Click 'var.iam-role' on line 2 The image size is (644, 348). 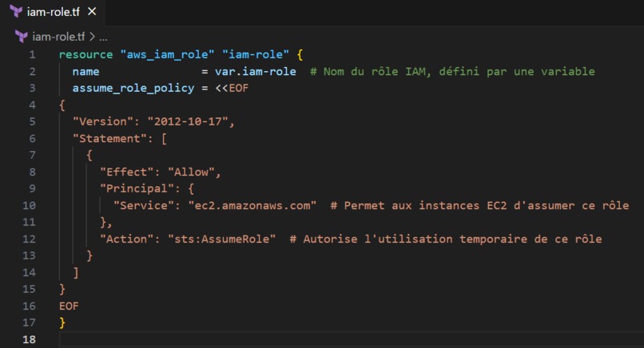tap(256, 71)
